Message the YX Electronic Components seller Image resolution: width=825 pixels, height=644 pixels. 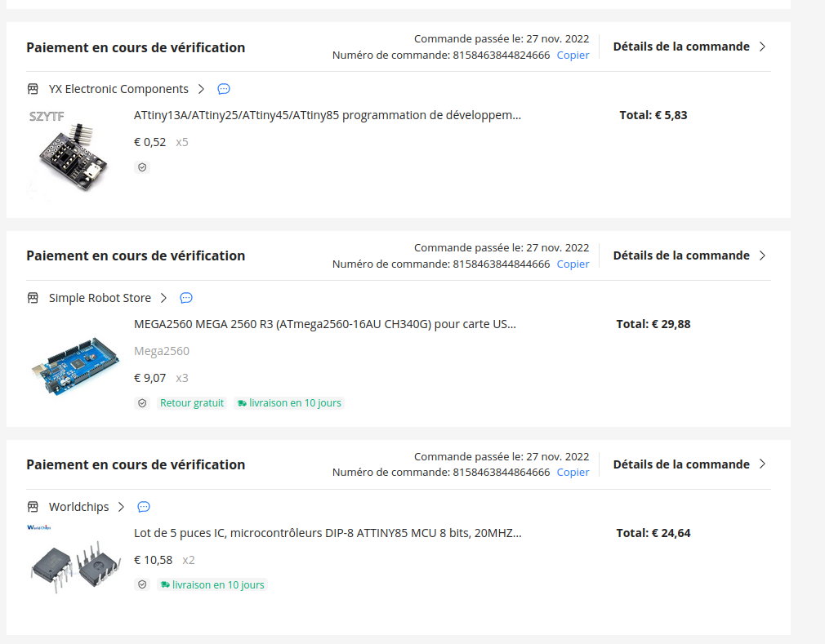click(224, 89)
